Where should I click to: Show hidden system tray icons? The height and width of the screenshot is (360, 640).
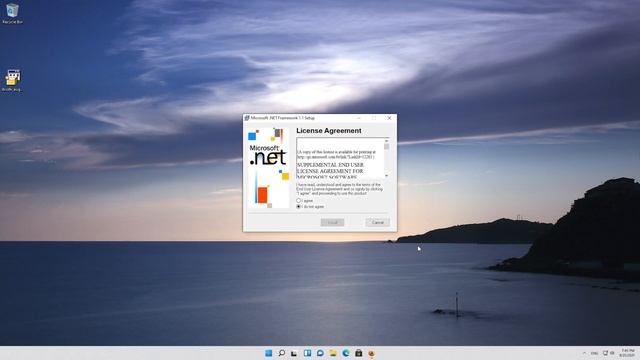point(584,353)
